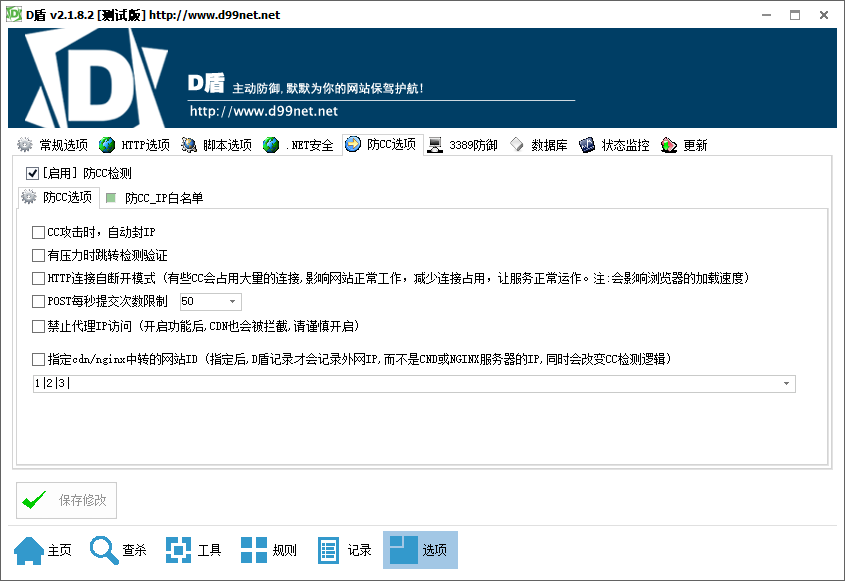Click the globe icon beside HTTP选项

click(107, 144)
